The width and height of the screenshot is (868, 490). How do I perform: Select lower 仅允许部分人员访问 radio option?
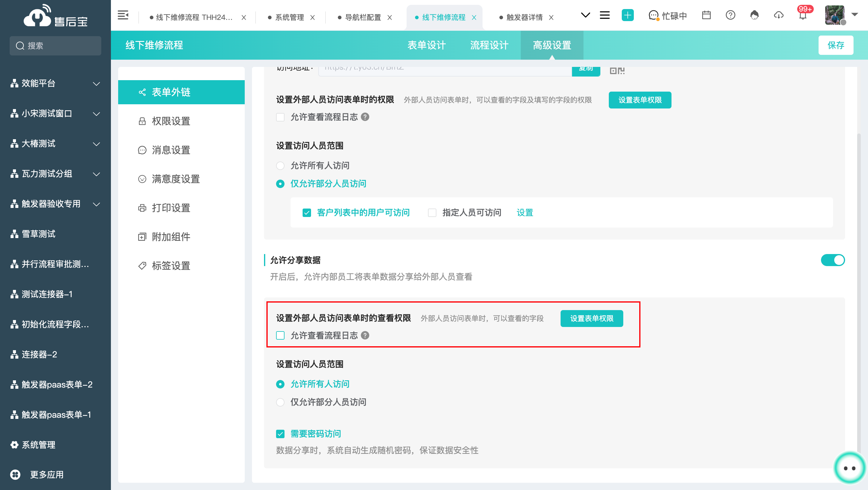pyautogui.click(x=280, y=402)
